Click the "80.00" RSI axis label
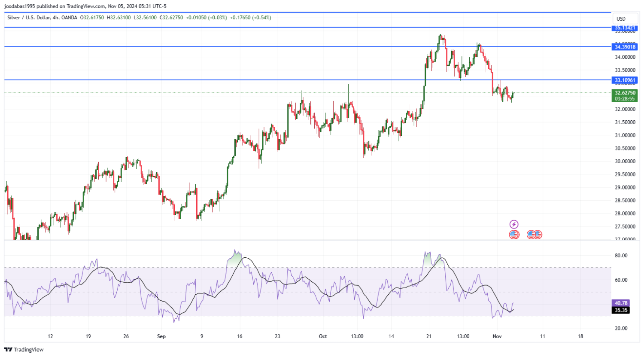The width and height of the screenshot is (644, 357). click(621, 256)
